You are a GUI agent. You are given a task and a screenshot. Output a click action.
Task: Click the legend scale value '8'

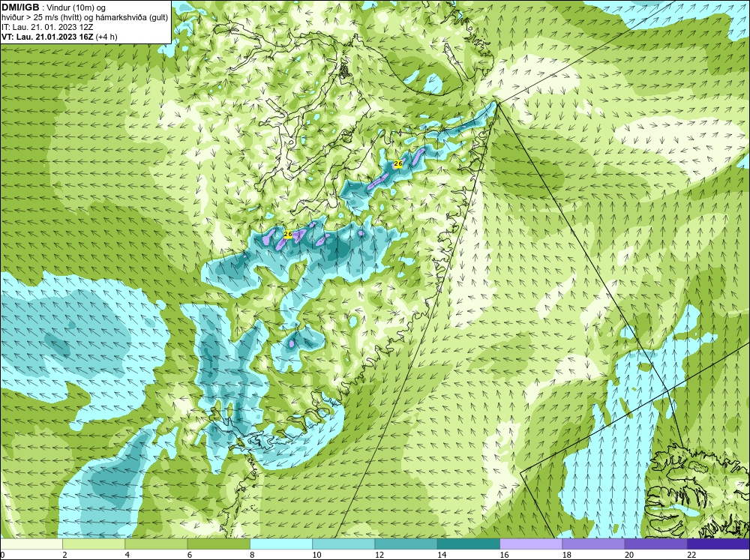coord(252,555)
